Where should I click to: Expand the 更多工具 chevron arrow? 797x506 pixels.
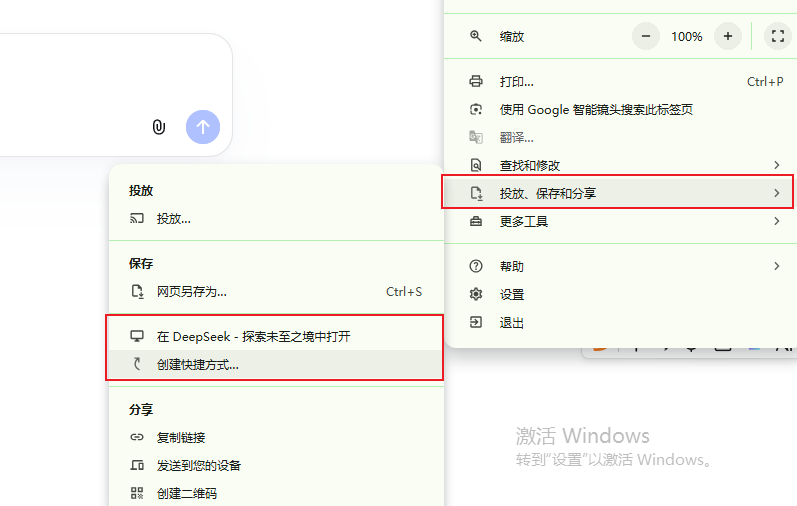pos(777,221)
